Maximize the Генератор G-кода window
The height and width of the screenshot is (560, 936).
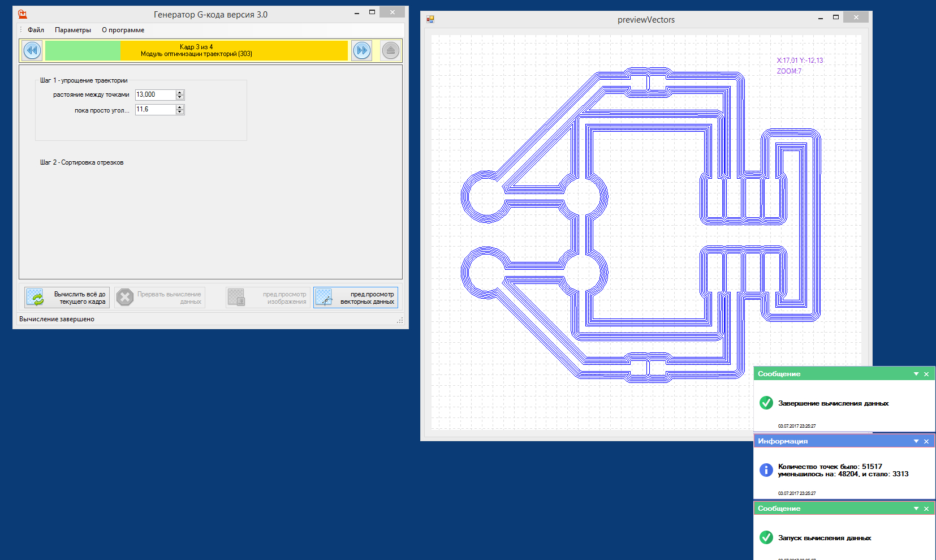[372, 12]
